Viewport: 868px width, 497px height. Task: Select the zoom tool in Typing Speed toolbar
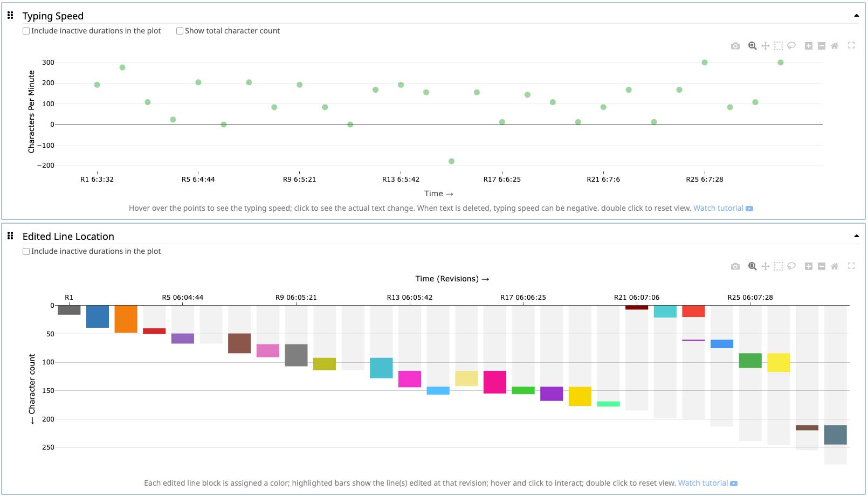point(752,46)
